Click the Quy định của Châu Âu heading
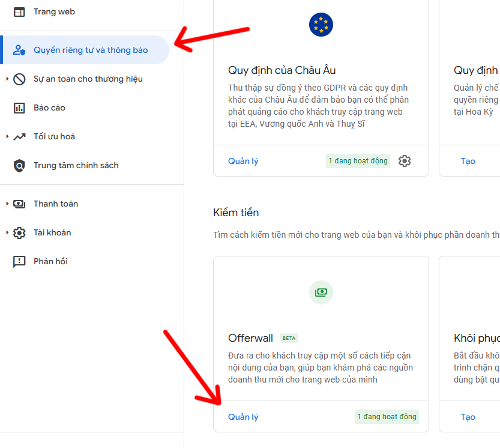Image resolution: width=500 pixels, height=448 pixels. 282,70
